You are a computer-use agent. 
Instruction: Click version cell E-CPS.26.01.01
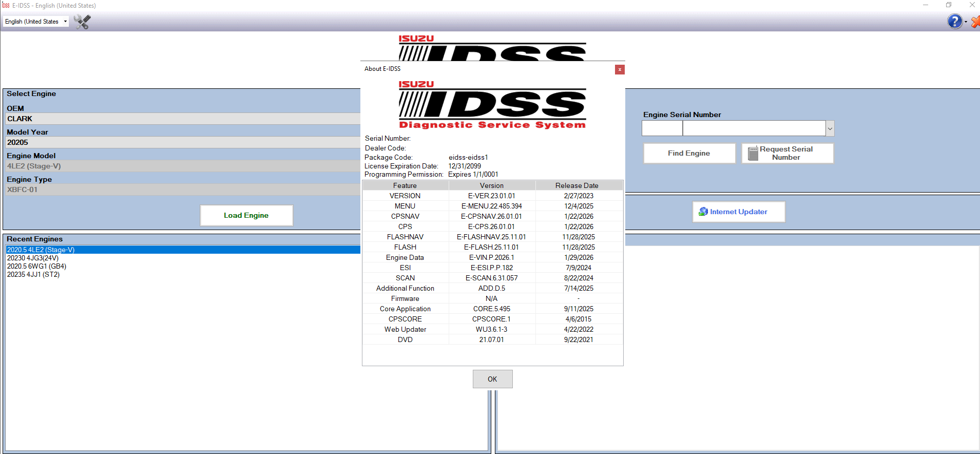click(x=492, y=226)
